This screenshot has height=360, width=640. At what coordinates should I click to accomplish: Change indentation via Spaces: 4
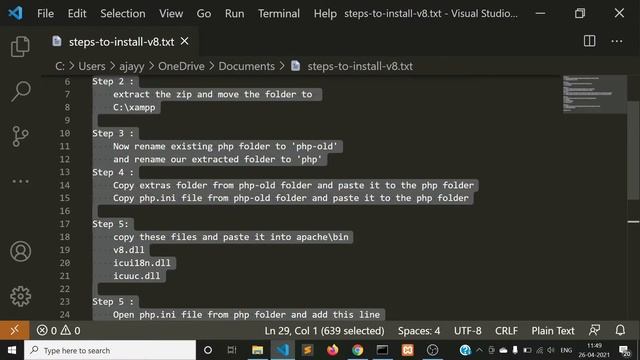(x=419, y=330)
